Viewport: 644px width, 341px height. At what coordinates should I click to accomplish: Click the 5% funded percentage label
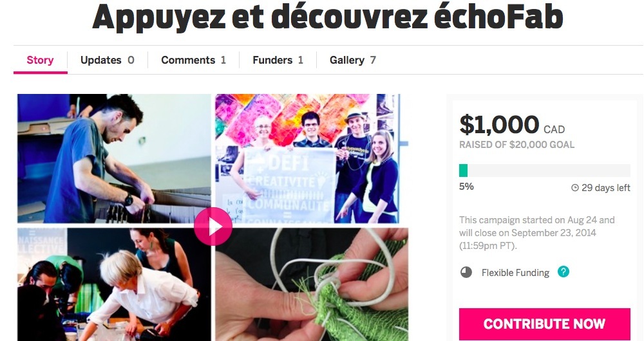pyautogui.click(x=466, y=187)
